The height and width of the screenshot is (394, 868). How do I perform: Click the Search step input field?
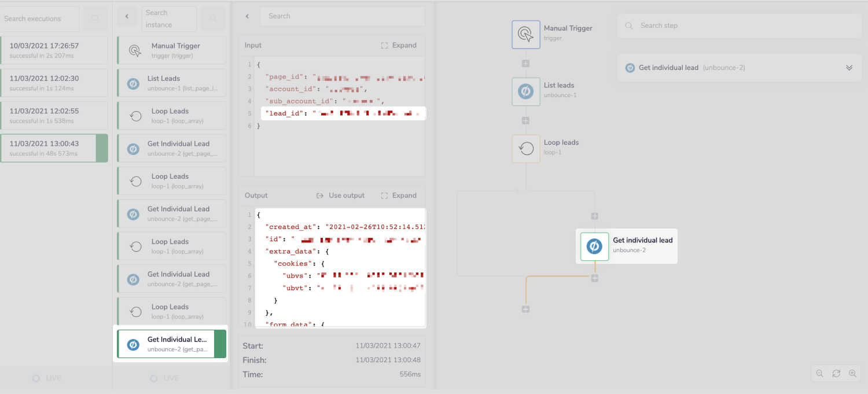(741, 25)
